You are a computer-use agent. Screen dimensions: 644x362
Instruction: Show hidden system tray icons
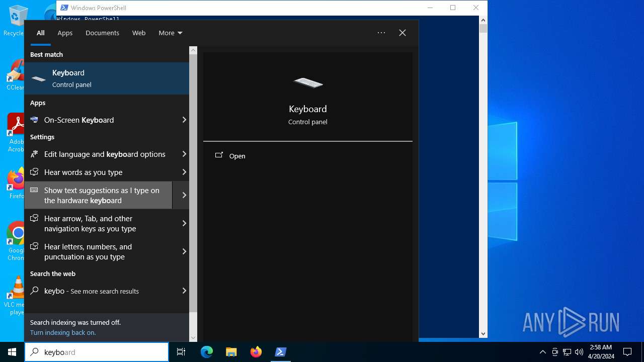tap(542, 352)
